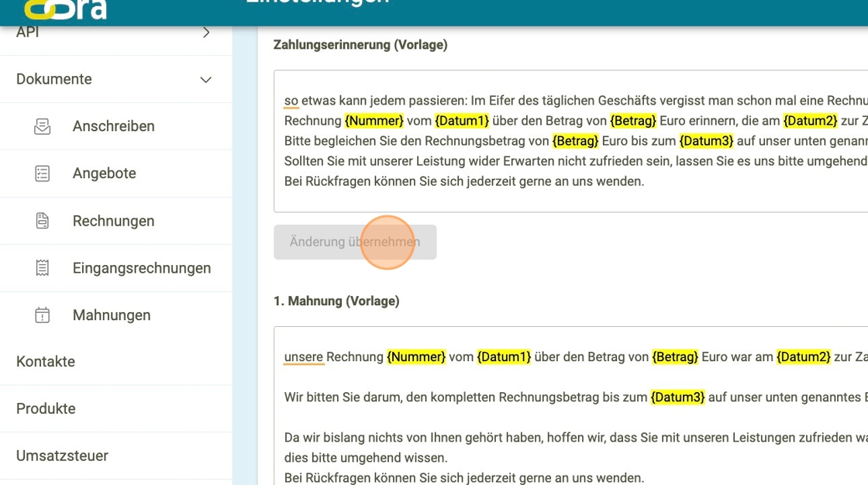
Task: Click the '1. Mahnung (Vorlage)' heading
Action: pos(336,301)
